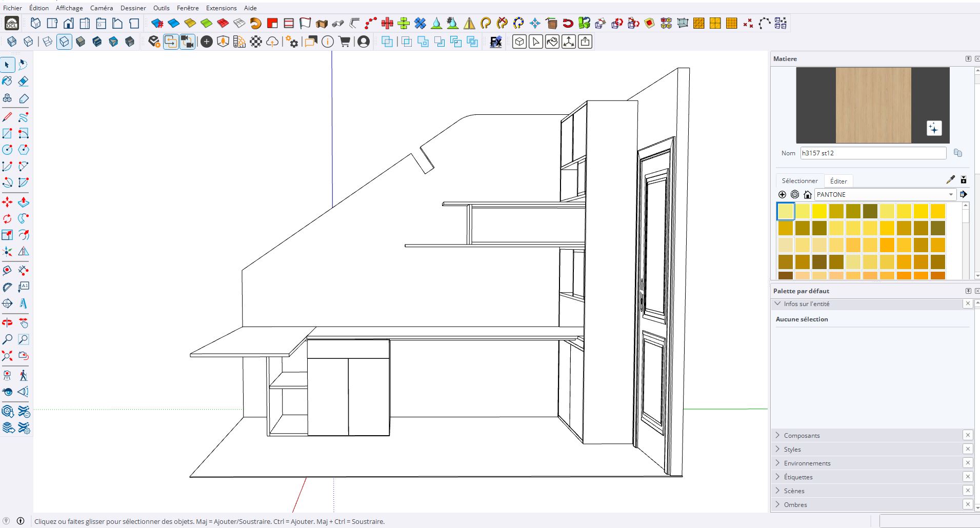Open the Extension Warehouse shopping cart icon
The height and width of the screenshot is (528, 980).
pos(345,42)
